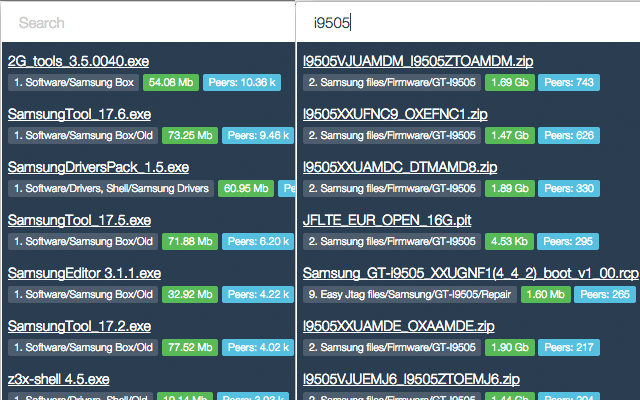Click the empty Search input field

click(148, 23)
